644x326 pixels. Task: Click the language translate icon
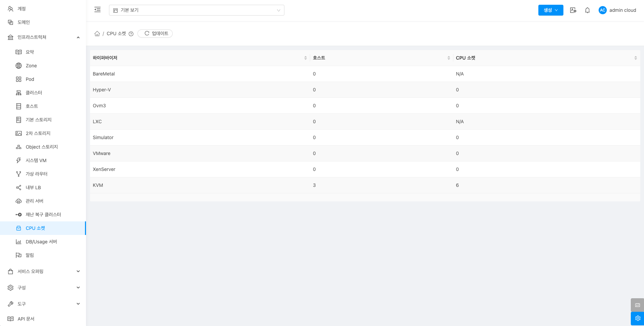point(573,10)
